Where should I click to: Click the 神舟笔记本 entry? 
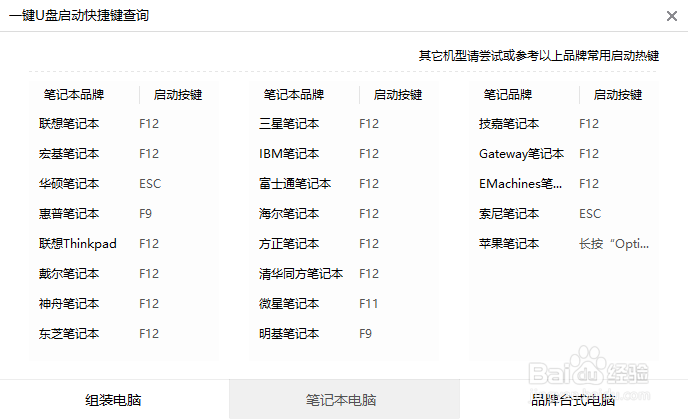(69, 304)
